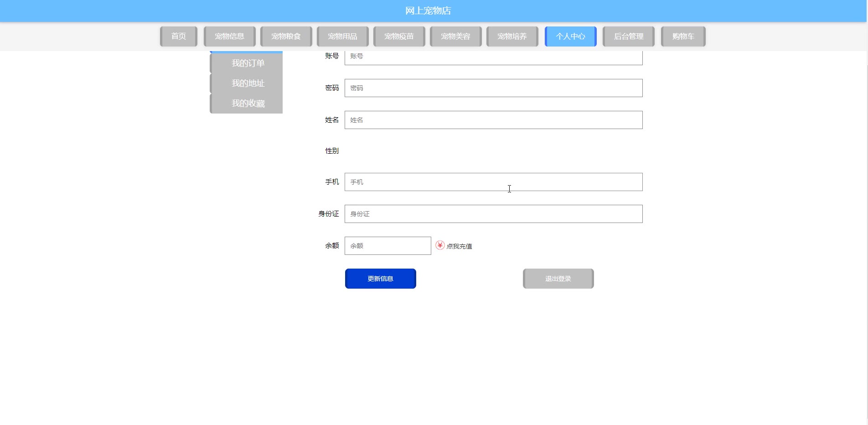
Task: Click the 网上宠物店 site title
Action: coord(428,10)
